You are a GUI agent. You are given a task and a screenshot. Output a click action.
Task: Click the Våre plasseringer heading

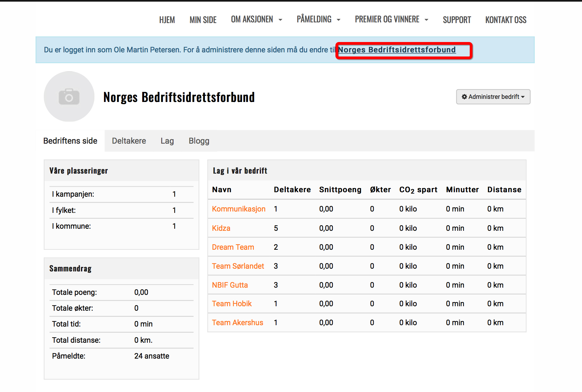pos(79,171)
